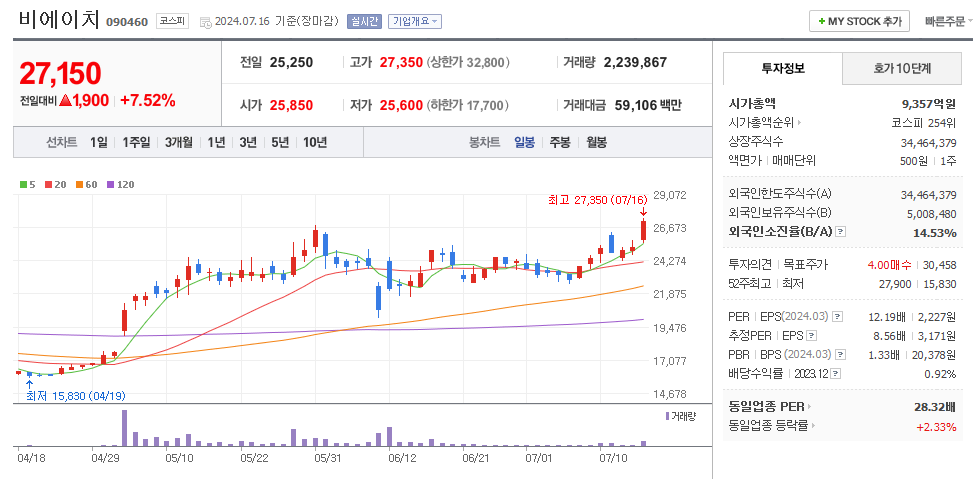
Task: Click the tall volume bar after 04/29
Action: (x=124, y=428)
